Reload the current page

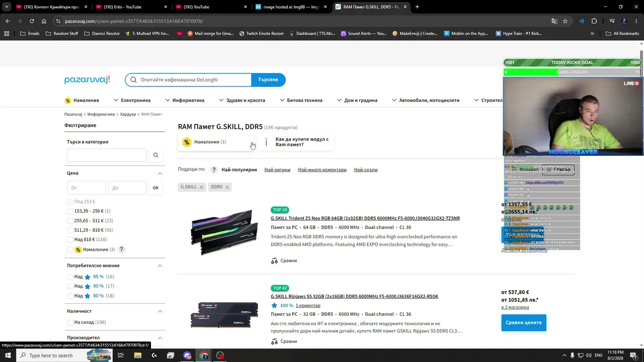[x=32, y=21]
